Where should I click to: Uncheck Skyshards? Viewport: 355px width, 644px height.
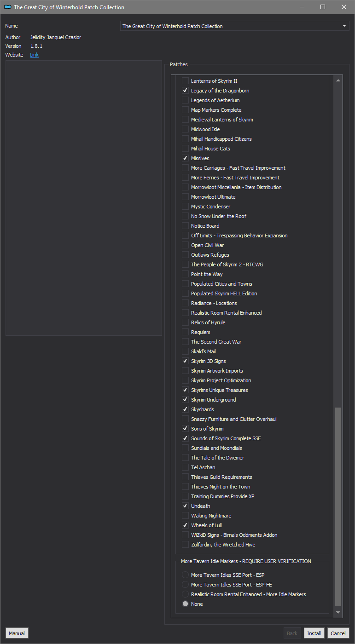pos(185,409)
